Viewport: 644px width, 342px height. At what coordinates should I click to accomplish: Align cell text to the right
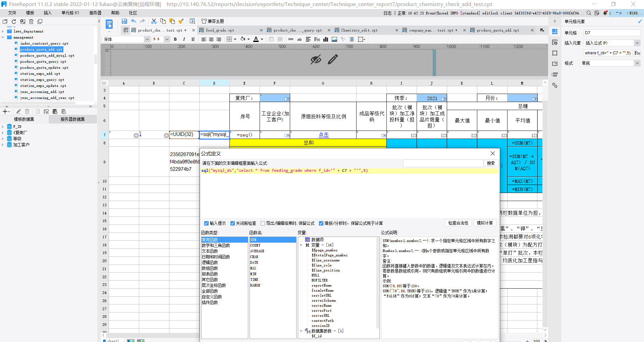tap(219, 39)
